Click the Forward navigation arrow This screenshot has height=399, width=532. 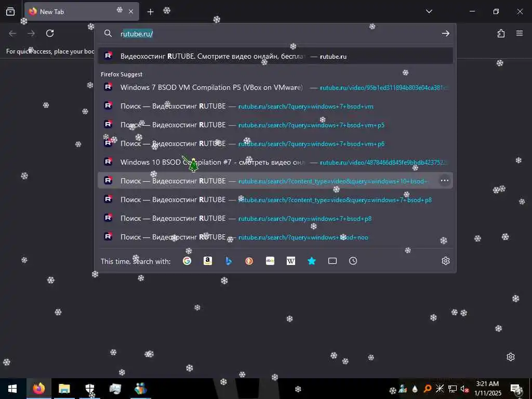[31, 33]
